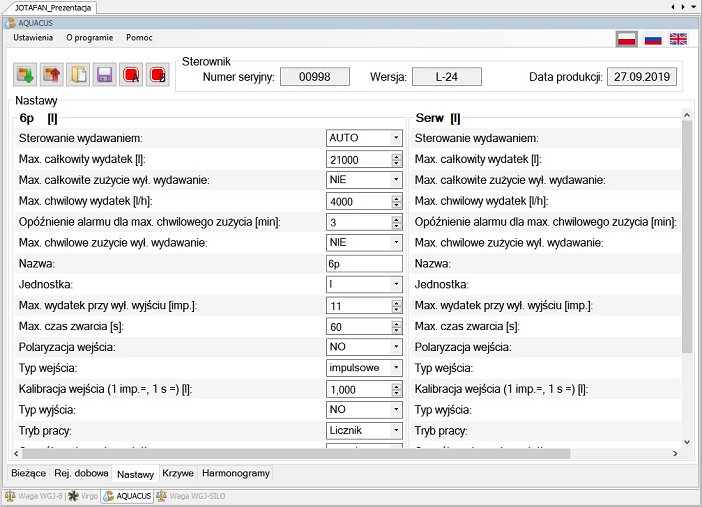The height and width of the screenshot is (507, 702).
Task: Click the Data produkcji field 27.09.2019
Action: 642,77
